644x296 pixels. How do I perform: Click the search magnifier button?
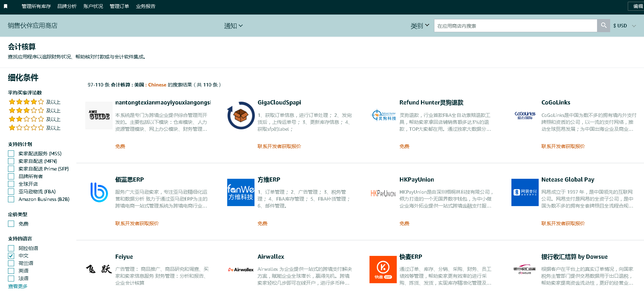coord(604,26)
